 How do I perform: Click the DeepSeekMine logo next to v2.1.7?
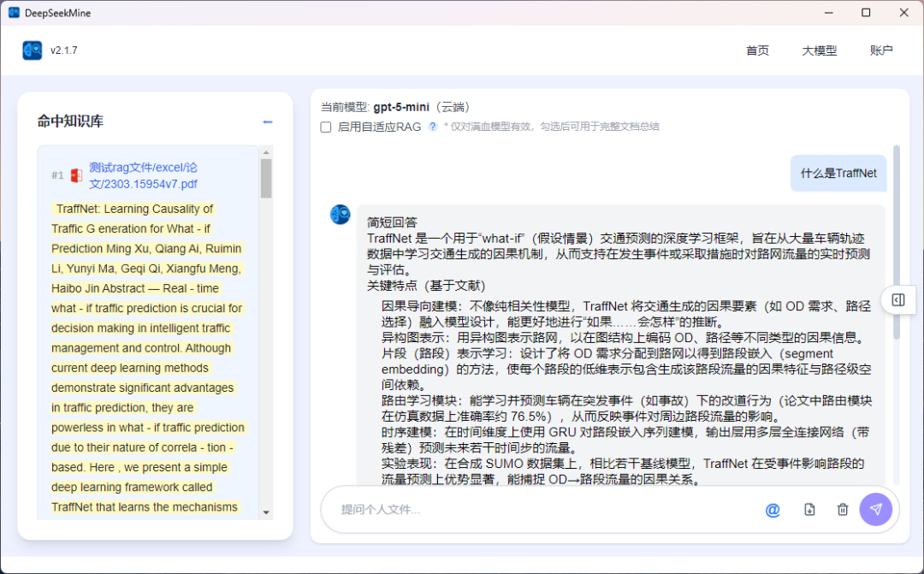tap(31, 50)
